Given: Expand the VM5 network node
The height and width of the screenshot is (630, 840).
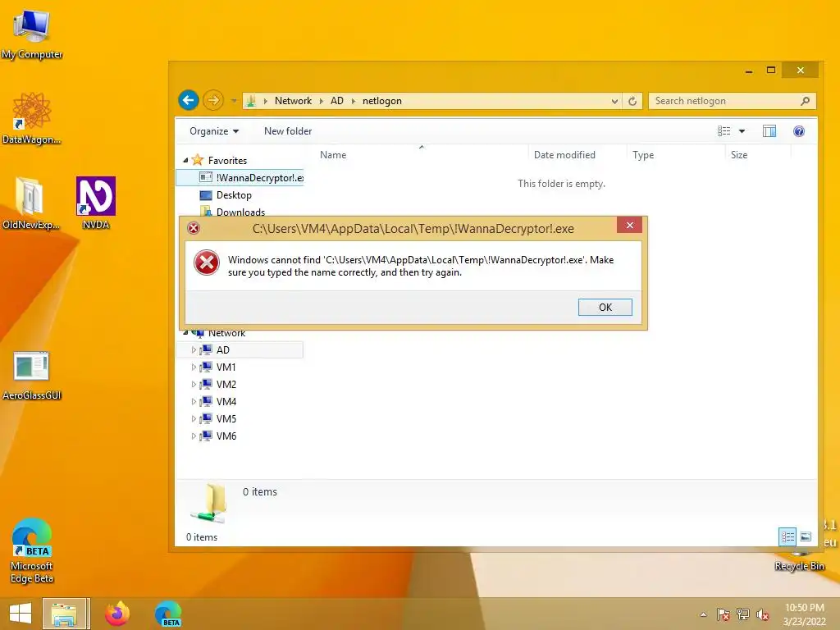Looking at the screenshot, I should pos(194,418).
